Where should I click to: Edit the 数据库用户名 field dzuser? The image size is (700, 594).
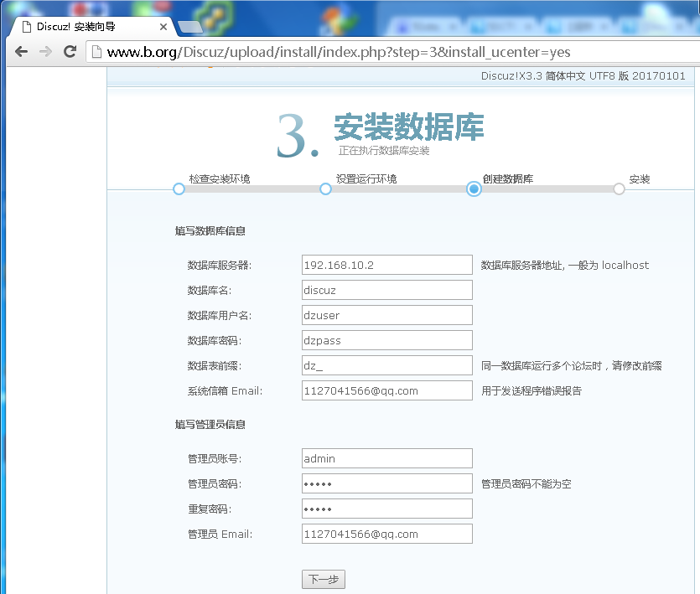coord(387,315)
